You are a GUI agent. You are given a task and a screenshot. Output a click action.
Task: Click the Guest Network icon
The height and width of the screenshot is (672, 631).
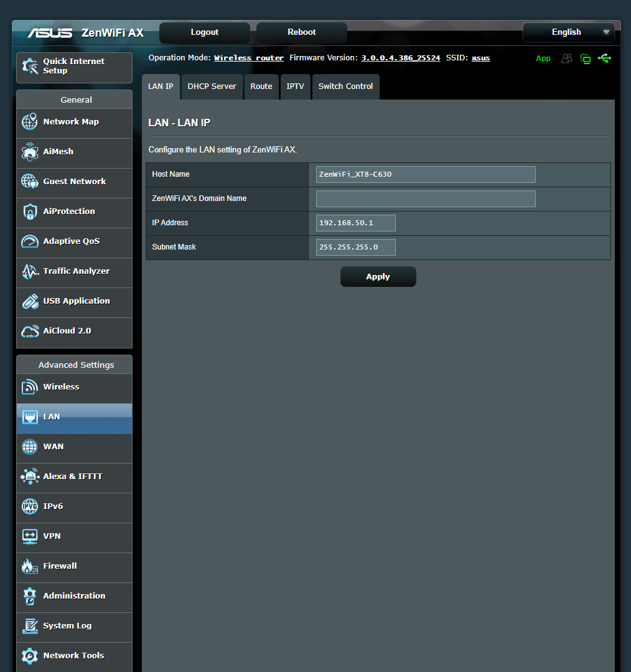(30, 181)
